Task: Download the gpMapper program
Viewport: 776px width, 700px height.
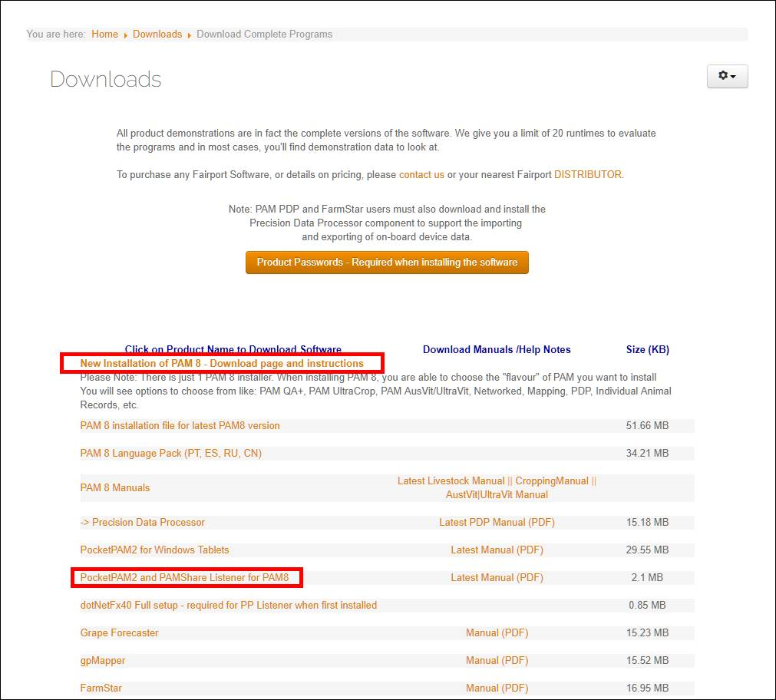Action: 103,661
